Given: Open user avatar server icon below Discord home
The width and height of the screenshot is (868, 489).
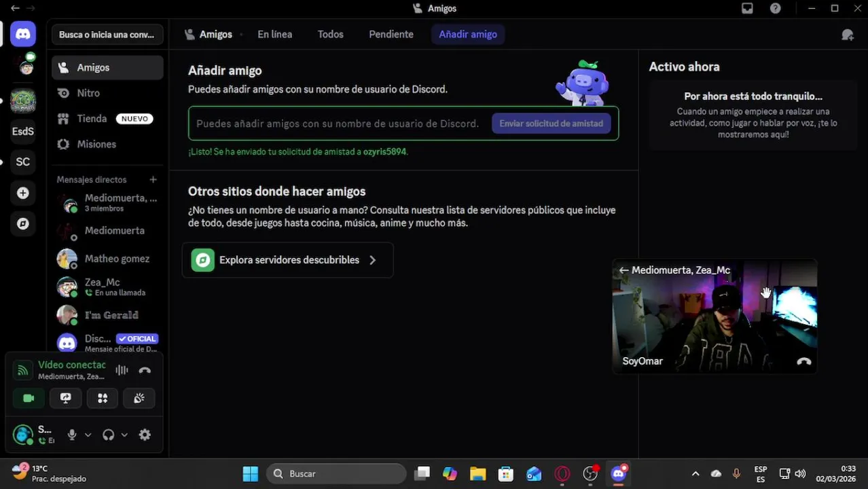Looking at the screenshot, I should (26, 65).
